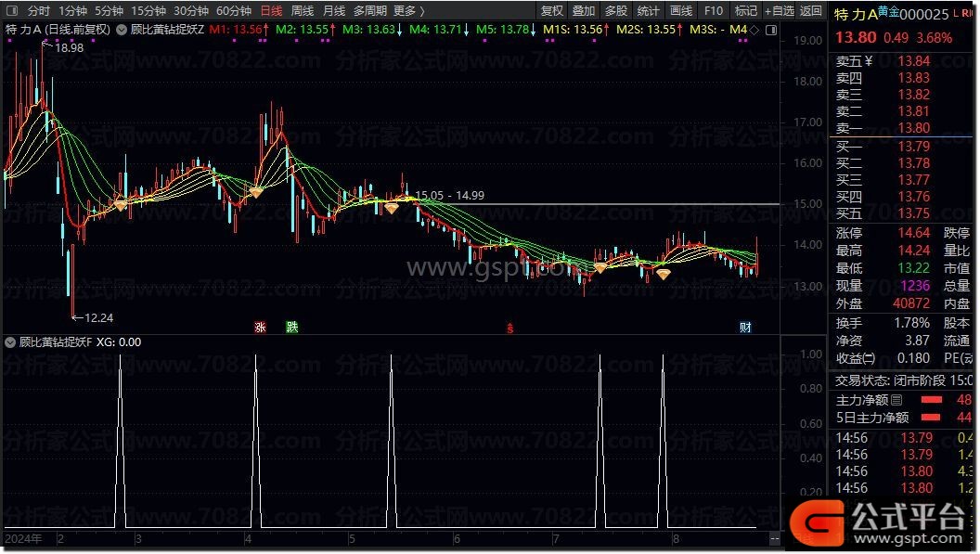Click the 特力A (日线.前复权) chart title
Screen dimensions: 980x554
[x=58, y=30]
